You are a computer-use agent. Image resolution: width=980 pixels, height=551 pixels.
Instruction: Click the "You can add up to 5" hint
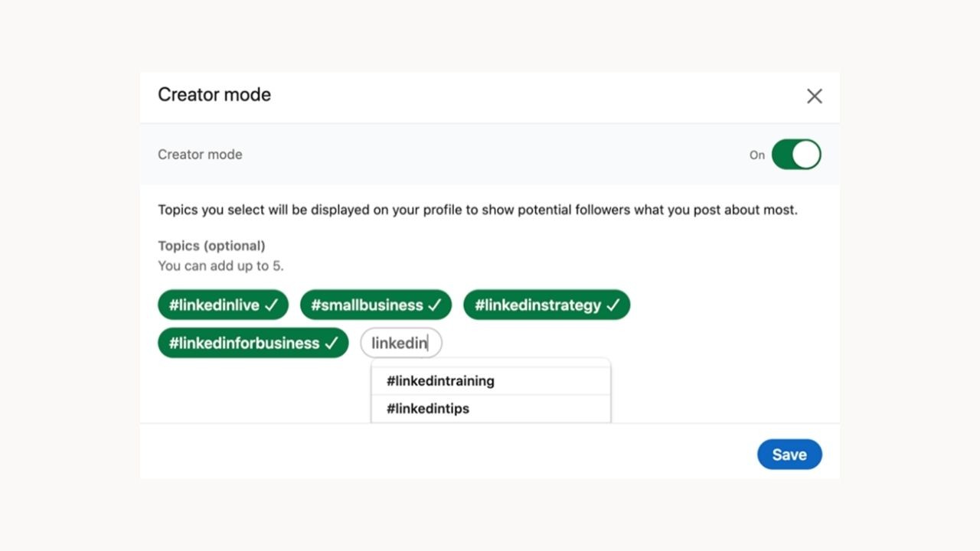click(220, 266)
